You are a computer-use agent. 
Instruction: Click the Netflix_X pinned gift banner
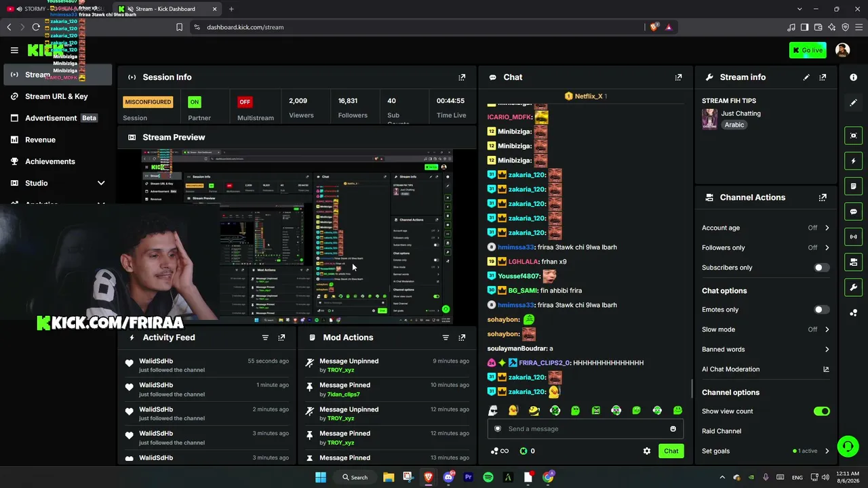pos(586,96)
